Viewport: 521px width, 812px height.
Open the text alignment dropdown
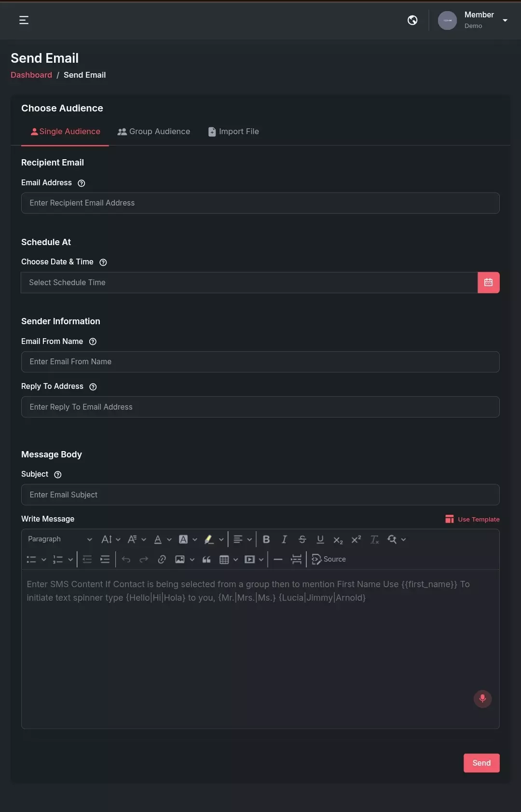click(243, 539)
